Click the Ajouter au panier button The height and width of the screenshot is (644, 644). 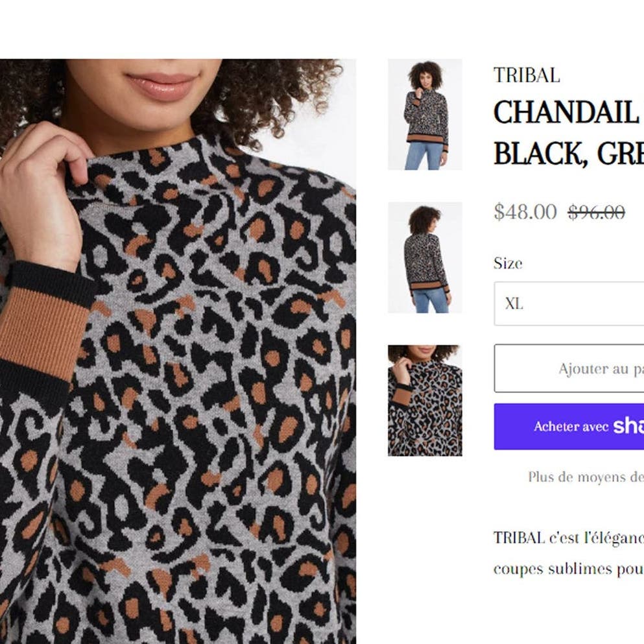pyautogui.click(x=569, y=368)
